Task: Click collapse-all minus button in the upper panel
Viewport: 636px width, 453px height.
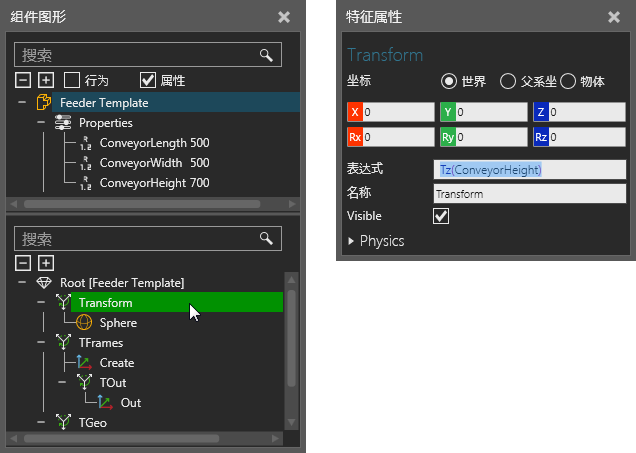Action: tap(23, 80)
